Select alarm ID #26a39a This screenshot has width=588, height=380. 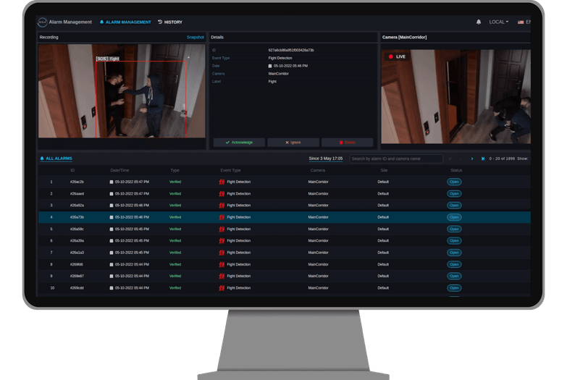coord(77,240)
